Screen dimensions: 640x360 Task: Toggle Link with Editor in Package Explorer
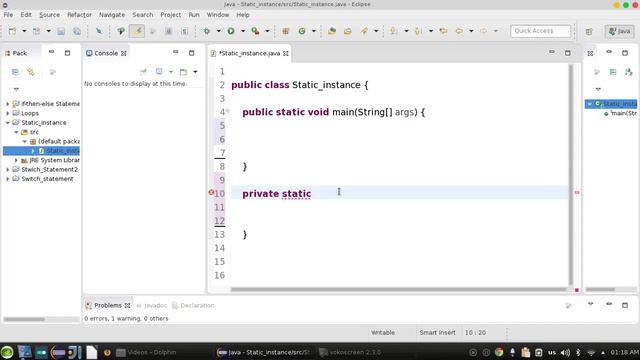click(x=31, y=72)
